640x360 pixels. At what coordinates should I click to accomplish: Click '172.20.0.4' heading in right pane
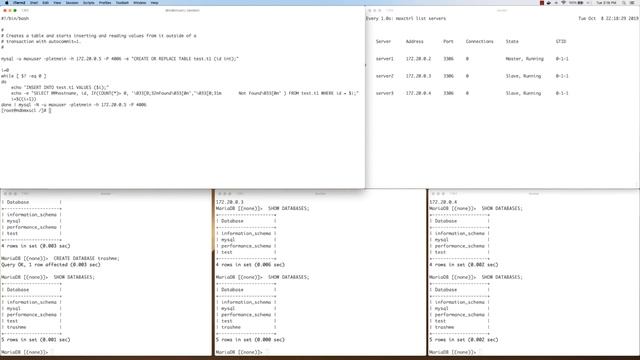443,202
